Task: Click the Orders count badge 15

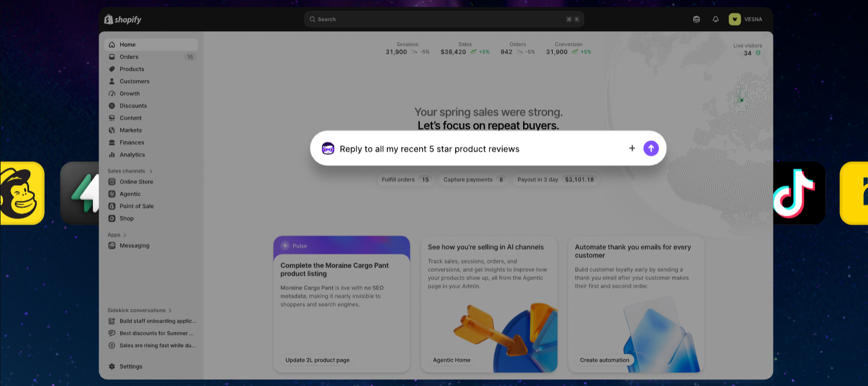Action: [190, 57]
